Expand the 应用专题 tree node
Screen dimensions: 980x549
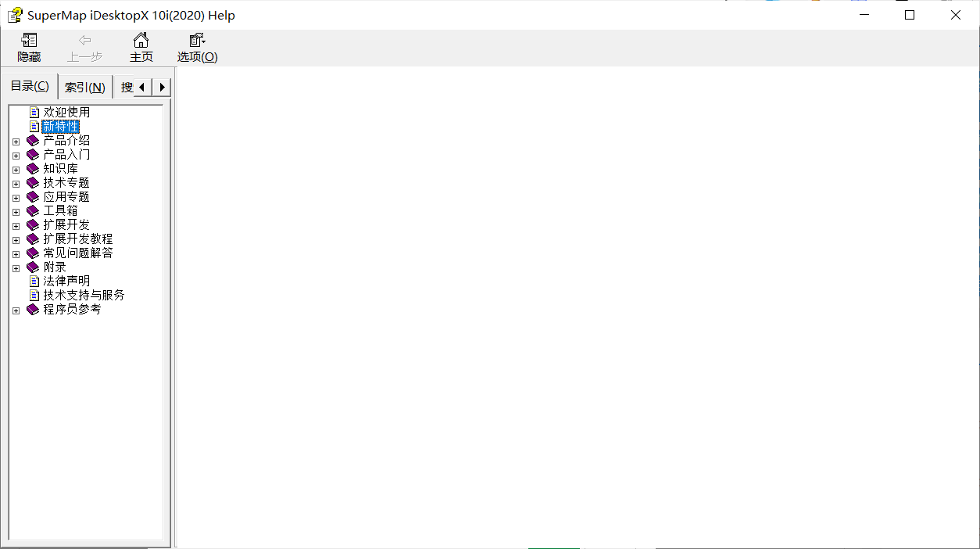pos(16,198)
